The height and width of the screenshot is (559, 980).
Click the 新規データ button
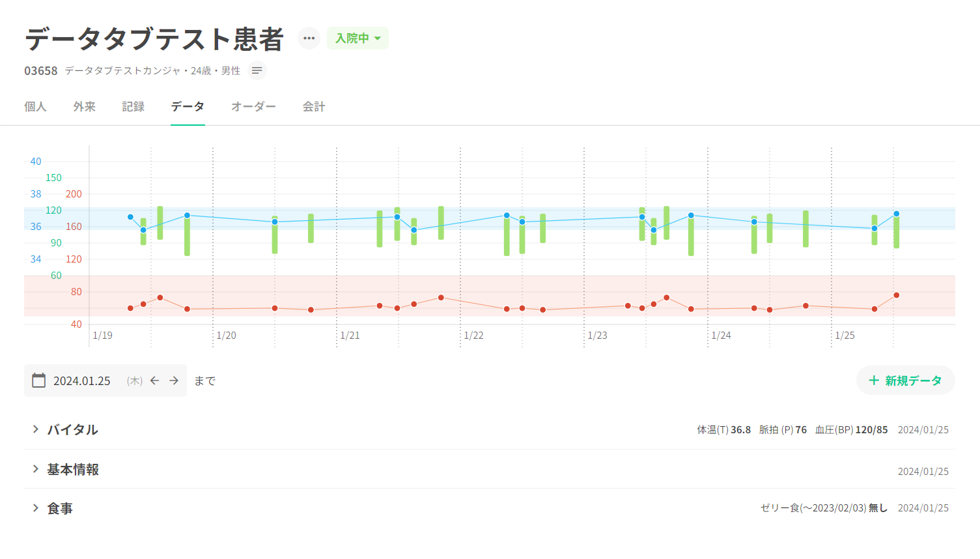tap(905, 380)
